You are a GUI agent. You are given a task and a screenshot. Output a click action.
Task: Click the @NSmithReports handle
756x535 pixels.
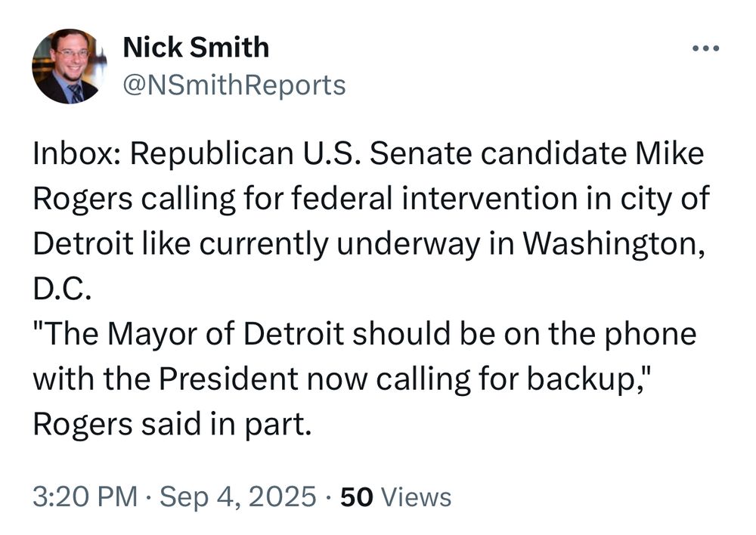234,85
